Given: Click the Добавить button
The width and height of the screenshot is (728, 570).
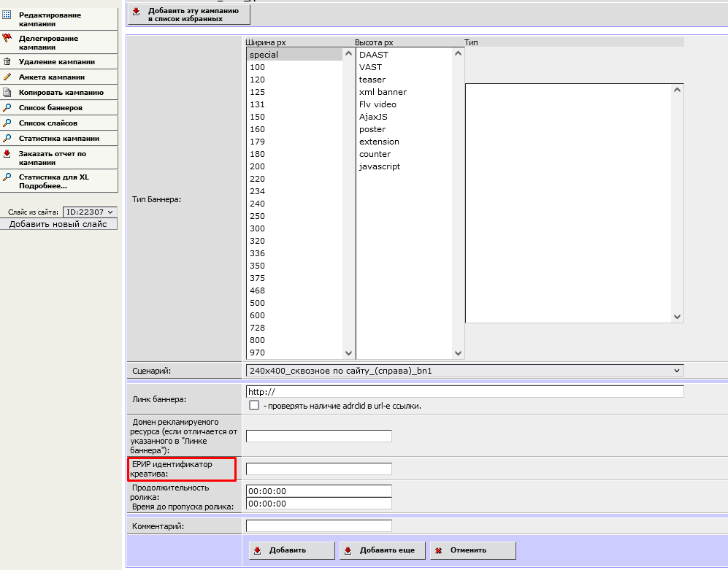Looking at the screenshot, I should (291, 550).
